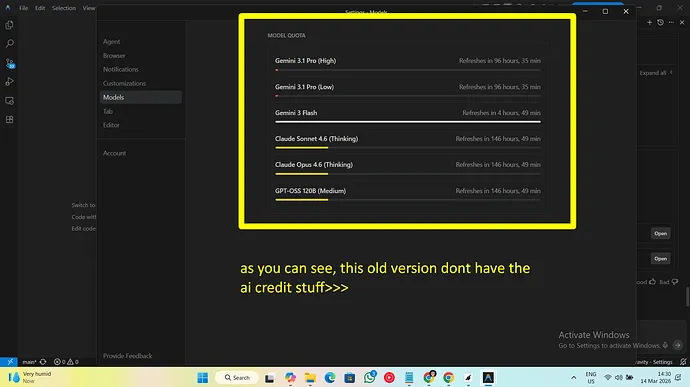Open the three-dot more actions menu

[671, 22]
